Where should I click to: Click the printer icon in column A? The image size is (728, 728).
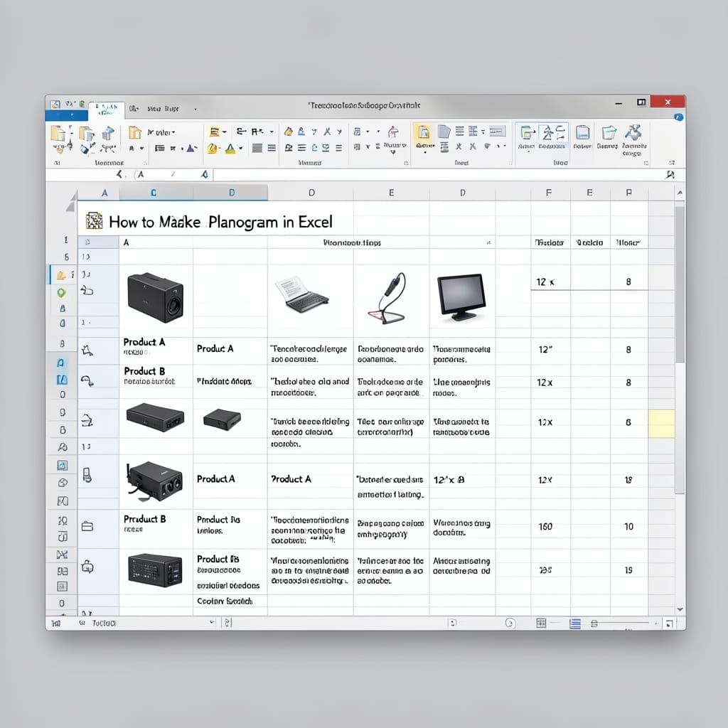pyautogui.click(x=87, y=421)
